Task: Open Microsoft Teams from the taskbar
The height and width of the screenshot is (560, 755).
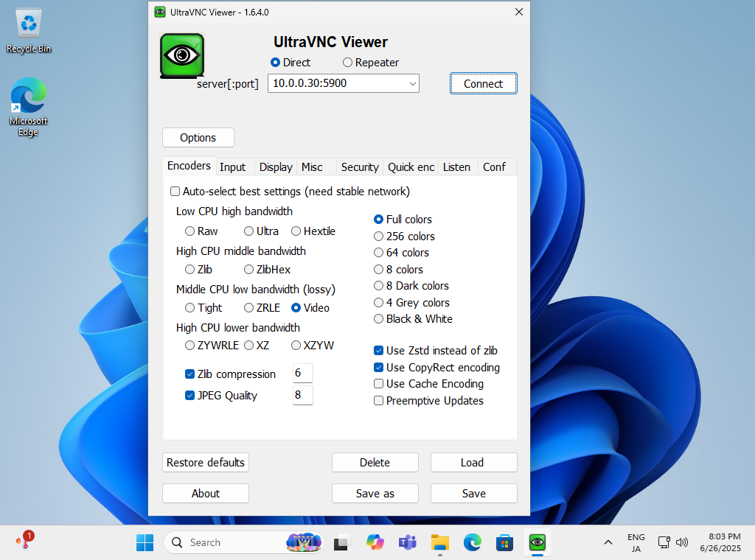Action: coord(407,542)
